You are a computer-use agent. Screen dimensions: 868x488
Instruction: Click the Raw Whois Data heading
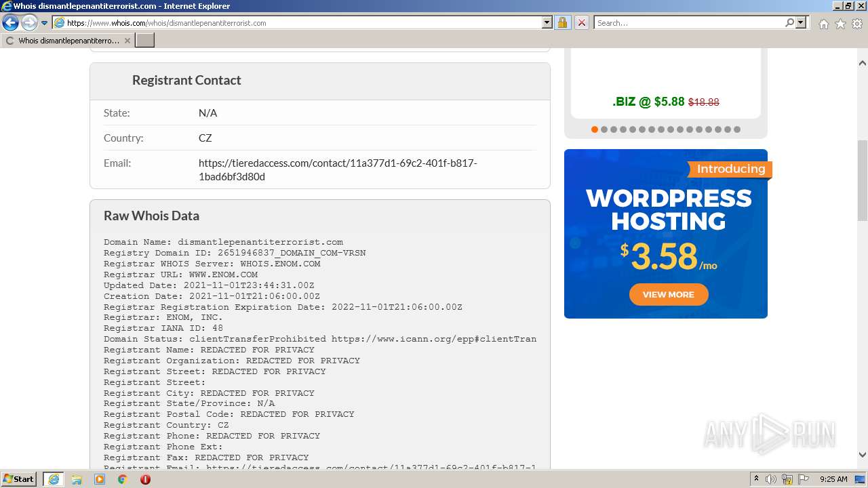[151, 216]
